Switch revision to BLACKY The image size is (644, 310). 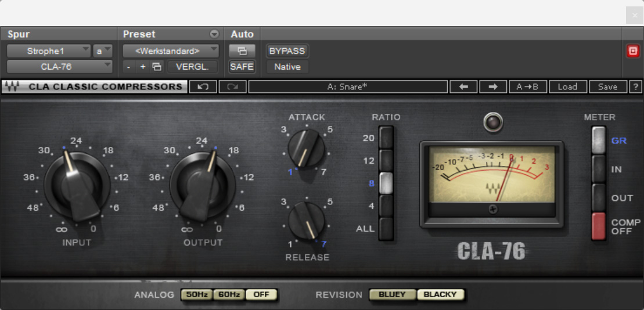click(x=440, y=294)
